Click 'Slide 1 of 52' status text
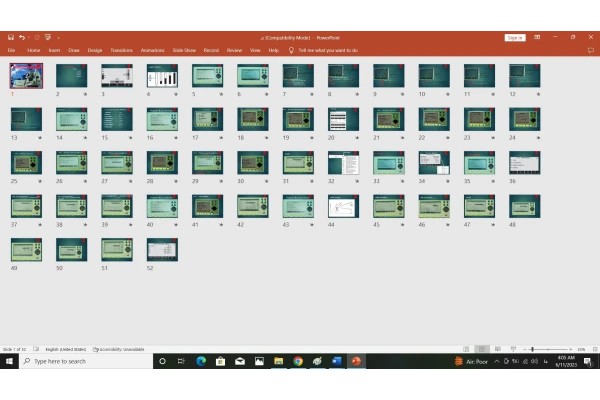Viewport: 600px width, 400px height. point(15,349)
